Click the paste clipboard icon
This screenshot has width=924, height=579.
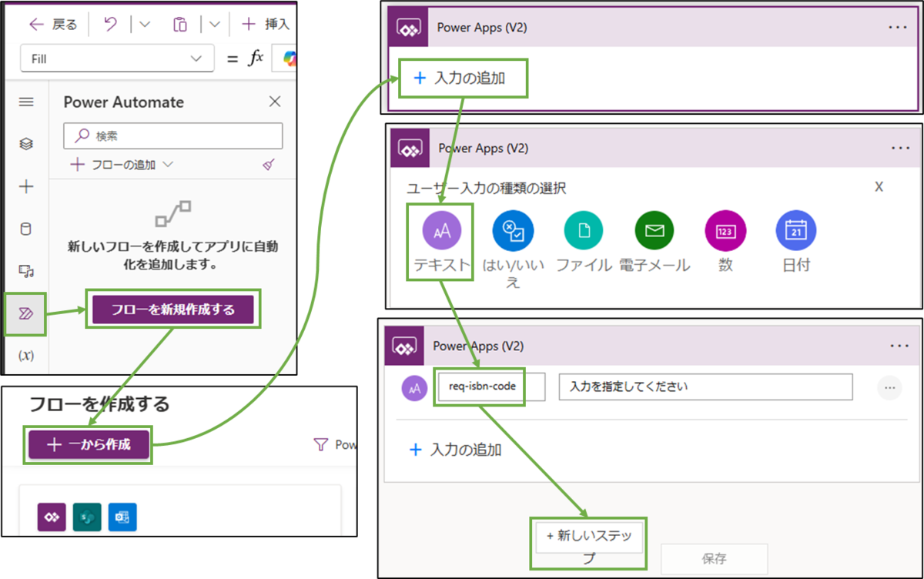point(179,25)
